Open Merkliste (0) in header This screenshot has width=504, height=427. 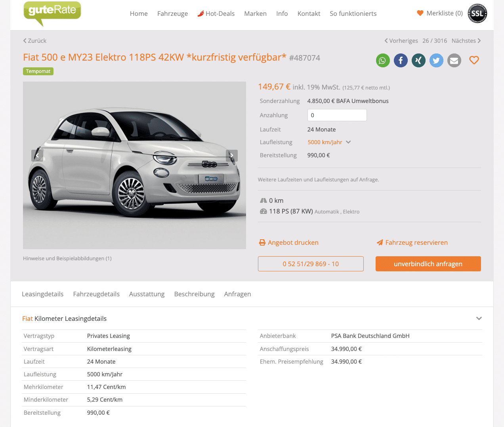[440, 13]
